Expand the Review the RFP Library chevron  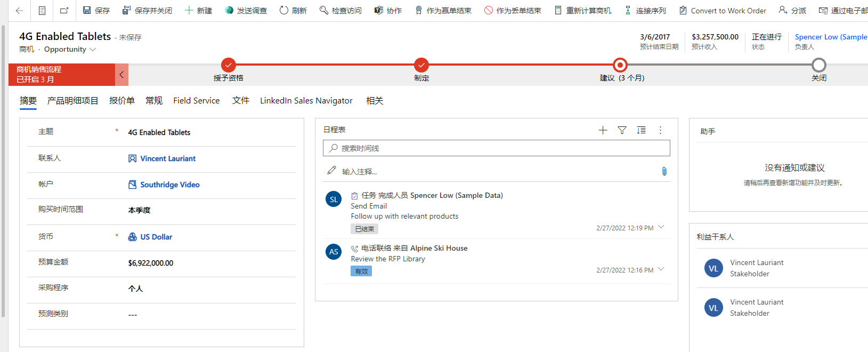click(661, 269)
